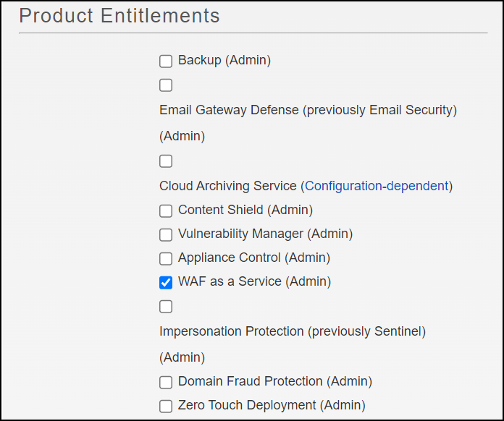
Task: Click the Appliance Control (Admin) label text
Action: click(x=253, y=258)
